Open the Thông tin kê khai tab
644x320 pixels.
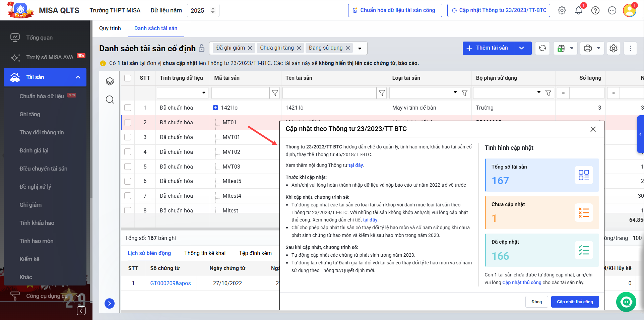[205, 253]
